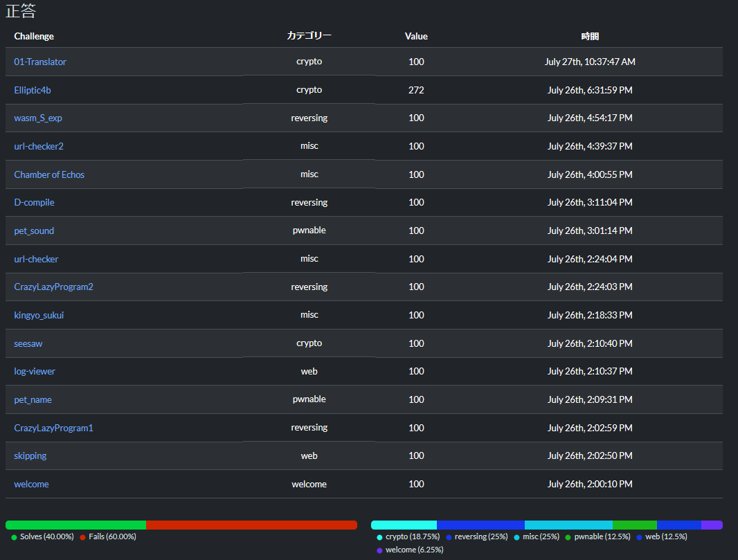This screenshot has height=560, width=738.
Task: Click the cyan crypto segment of category bar
Action: 404,525
